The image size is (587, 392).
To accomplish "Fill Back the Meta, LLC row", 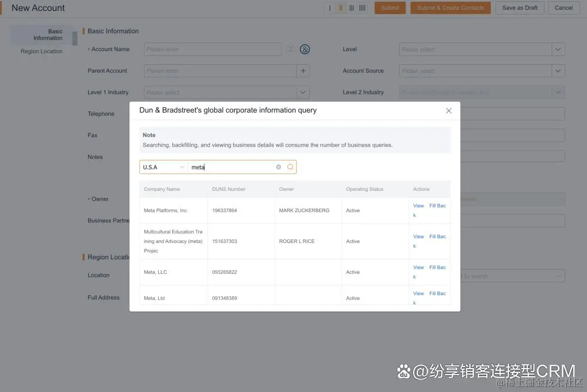I will coord(437,267).
